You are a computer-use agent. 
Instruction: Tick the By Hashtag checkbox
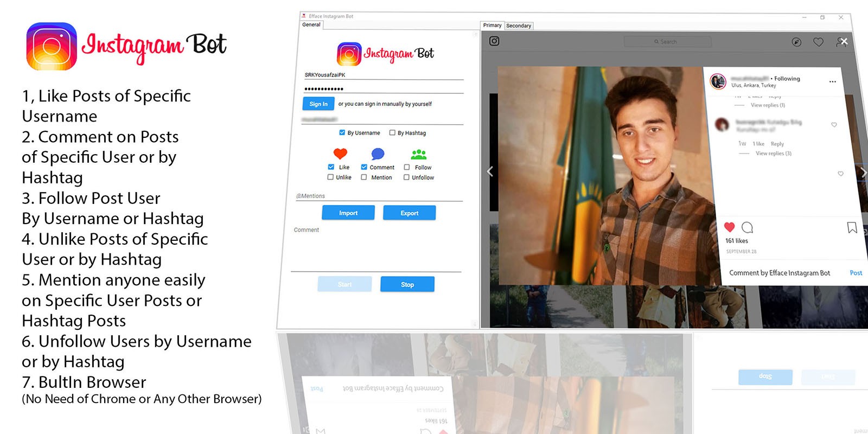tap(392, 132)
